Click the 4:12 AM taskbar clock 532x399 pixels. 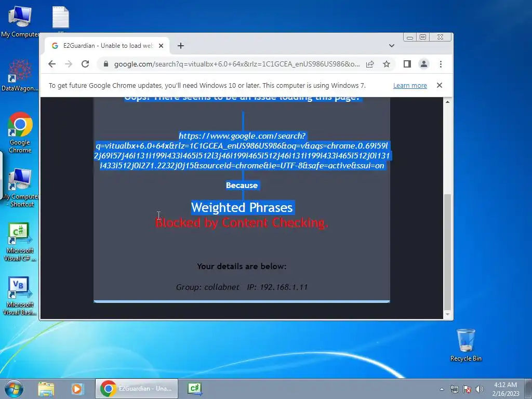click(506, 389)
